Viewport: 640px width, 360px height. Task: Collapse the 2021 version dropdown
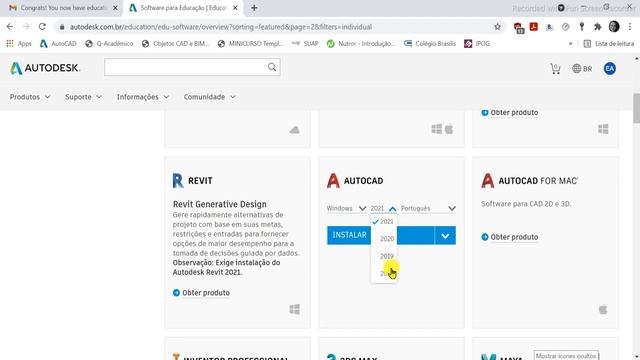383,208
